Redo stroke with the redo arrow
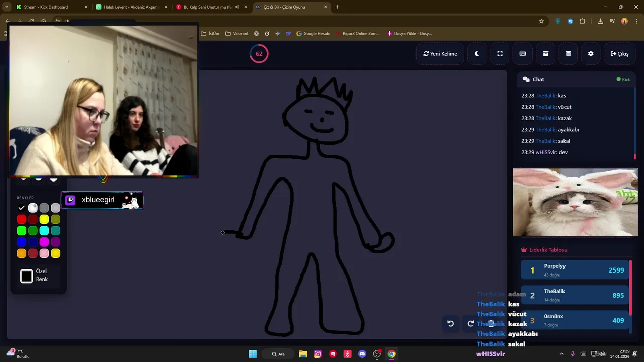 471,324
